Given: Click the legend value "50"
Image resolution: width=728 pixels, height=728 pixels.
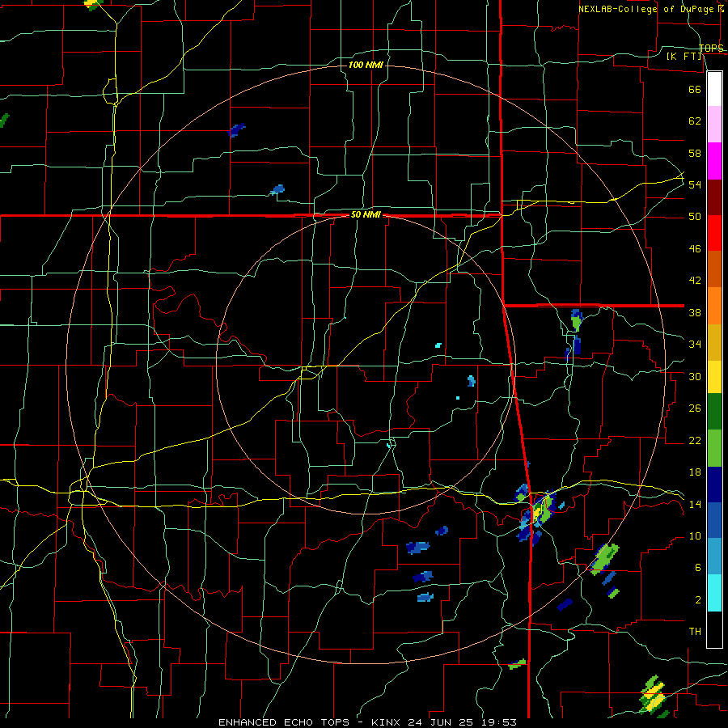Looking at the screenshot, I should 695,217.
